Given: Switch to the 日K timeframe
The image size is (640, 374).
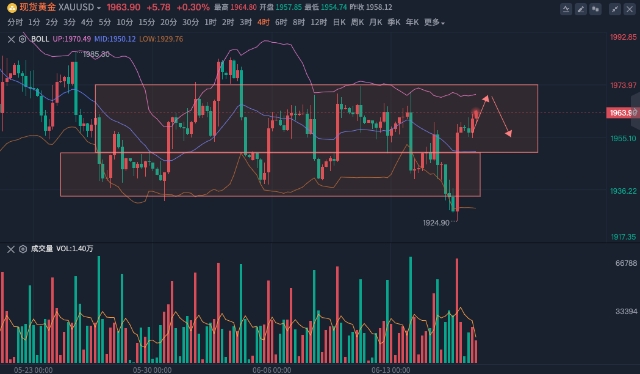Looking at the screenshot, I should click(339, 22).
